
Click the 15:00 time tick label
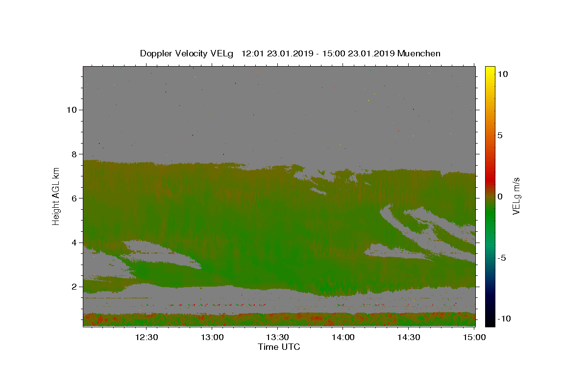(474, 337)
